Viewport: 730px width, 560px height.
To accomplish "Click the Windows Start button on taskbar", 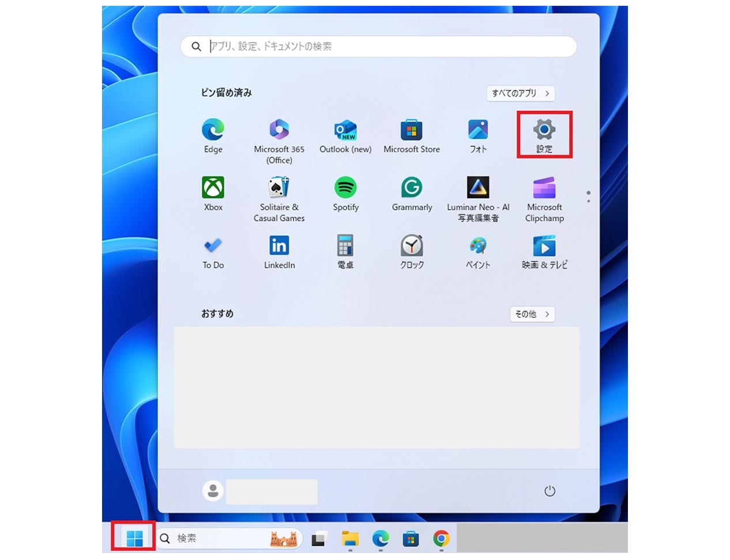I will pyautogui.click(x=134, y=538).
